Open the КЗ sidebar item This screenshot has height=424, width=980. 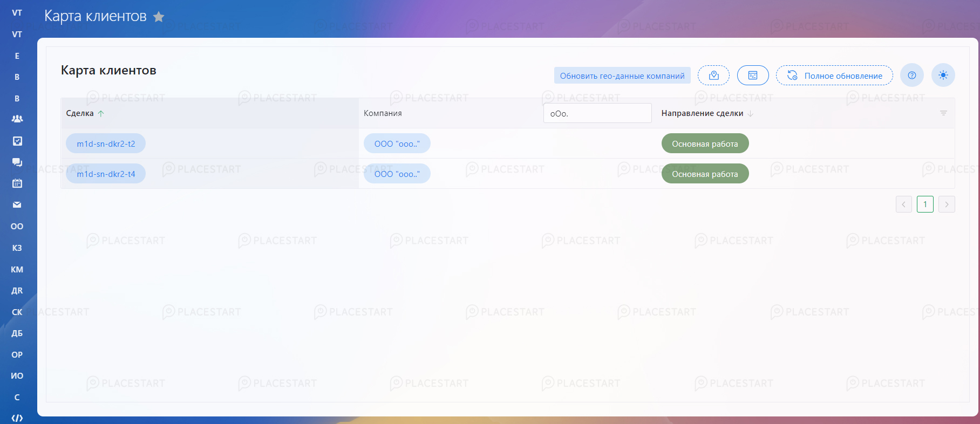[x=17, y=248]
